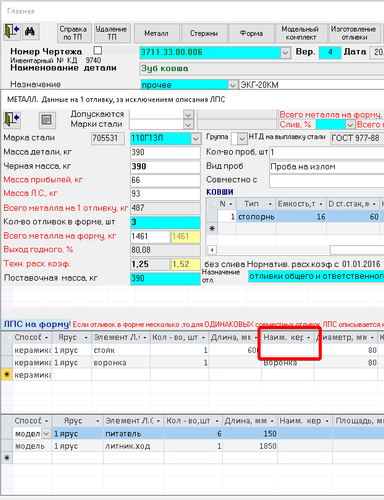Click the Масса детали, кг field
Screen dimensions: 384x500
165,152
